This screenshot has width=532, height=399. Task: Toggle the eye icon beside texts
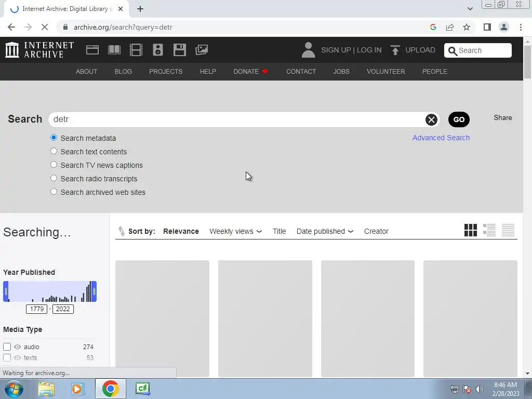(17, 357)
